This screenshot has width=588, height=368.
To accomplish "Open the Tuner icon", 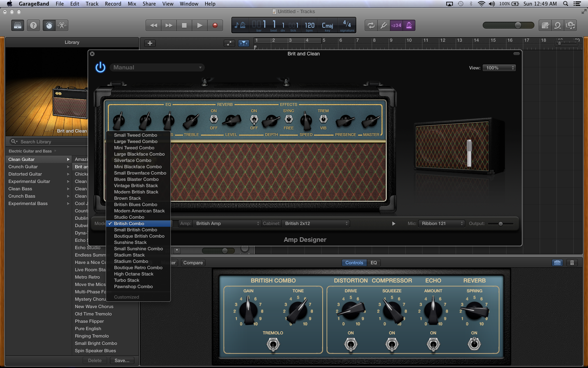I will pos(384,25).
